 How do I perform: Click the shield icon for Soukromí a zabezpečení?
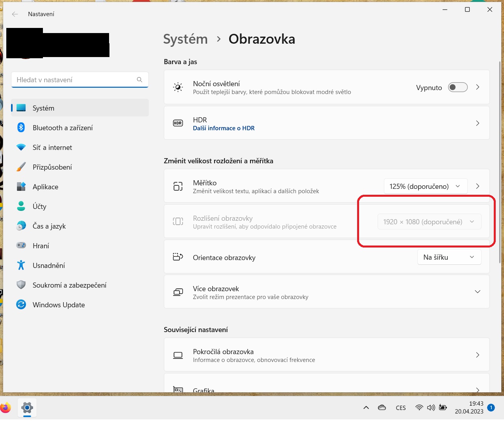tap(21, 285)
